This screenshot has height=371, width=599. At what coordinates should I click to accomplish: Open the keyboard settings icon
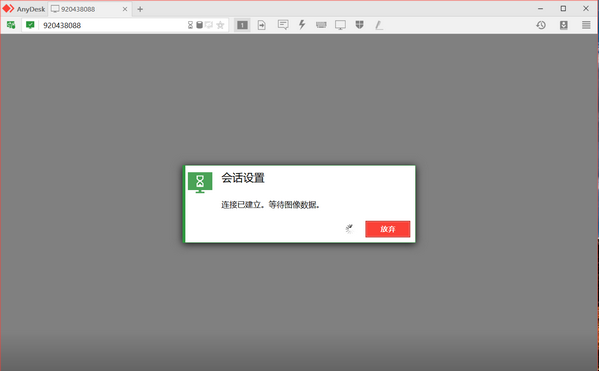[321, 25]
